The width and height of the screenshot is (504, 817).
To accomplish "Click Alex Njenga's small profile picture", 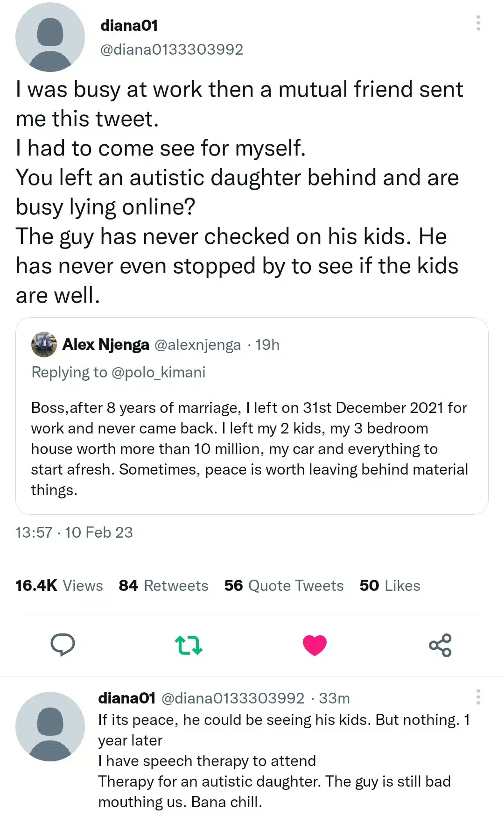I will click(44, 345).
